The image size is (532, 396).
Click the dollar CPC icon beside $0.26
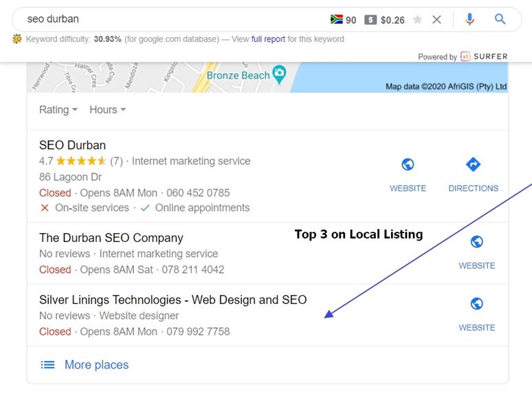[x=370, y=20]
